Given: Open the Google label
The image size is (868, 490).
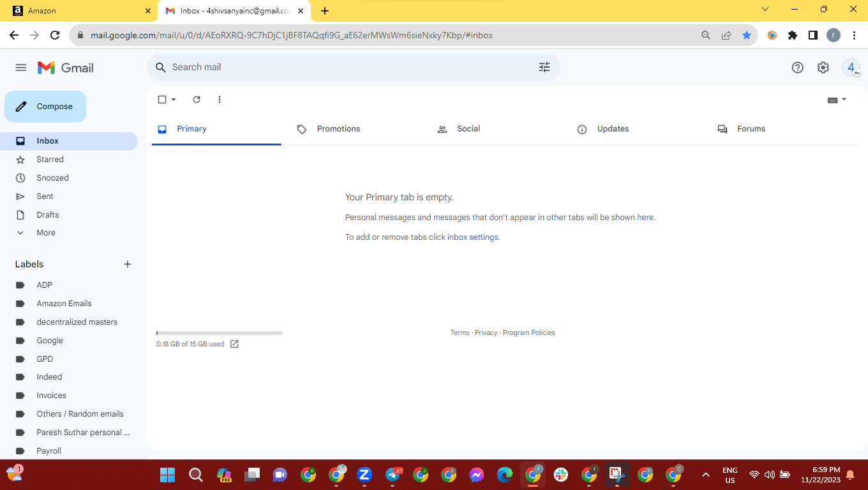Looking at the screenshot, I should click(69, 341).
